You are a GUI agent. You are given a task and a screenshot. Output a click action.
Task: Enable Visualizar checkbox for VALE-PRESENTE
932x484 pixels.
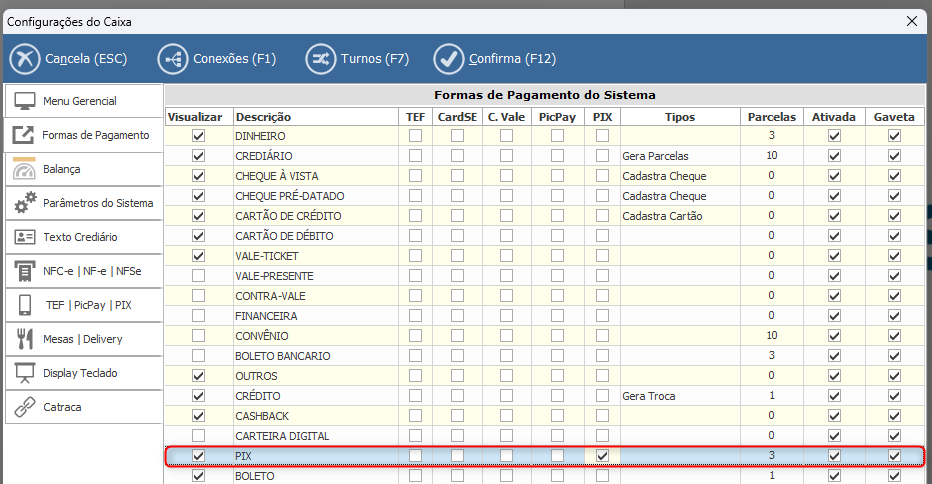point(198,276)
